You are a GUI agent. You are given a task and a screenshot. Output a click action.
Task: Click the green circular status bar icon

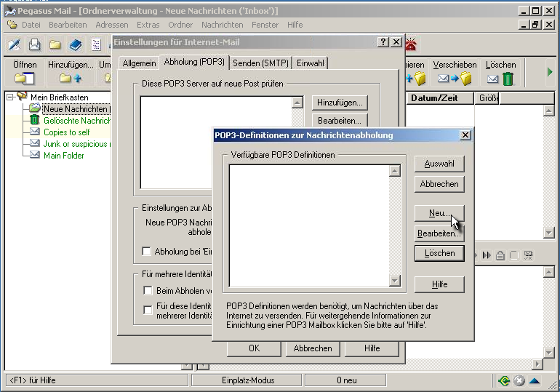coord(504,380)
